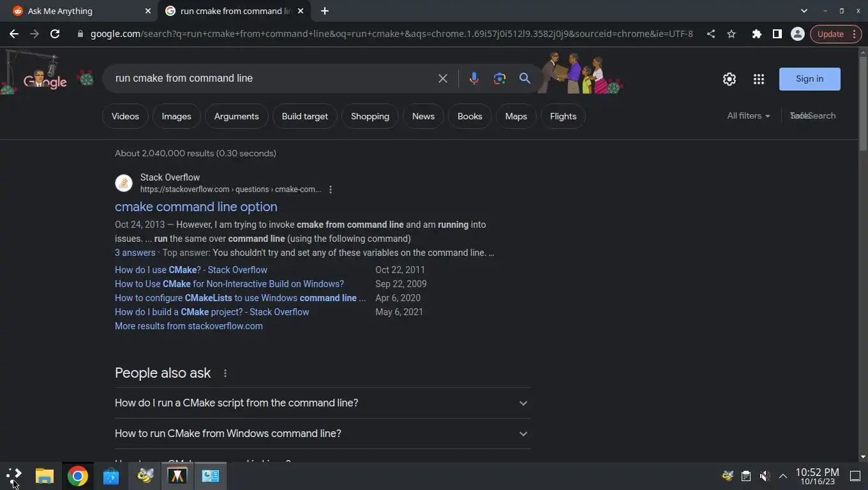Open the blue store app in taskbar
The width and height of the screenshot is (868, 490).
point(111,476)
